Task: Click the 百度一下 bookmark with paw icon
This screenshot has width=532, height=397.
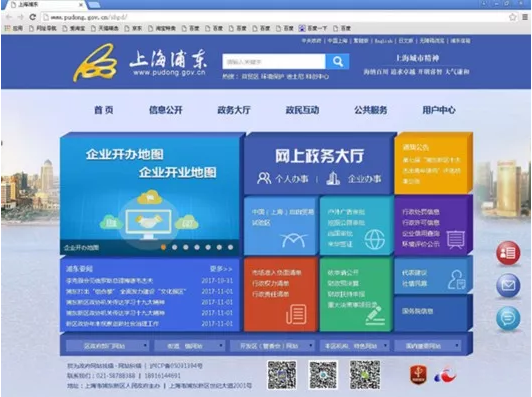Action: click(313, 28)
